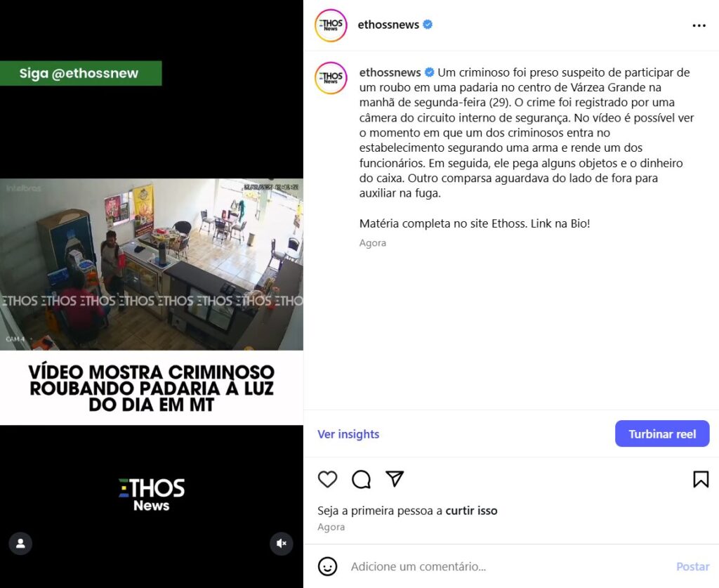Open the ethossnews username in the header
The width and height of the screenshot is (719, 588).
(388, 25)
